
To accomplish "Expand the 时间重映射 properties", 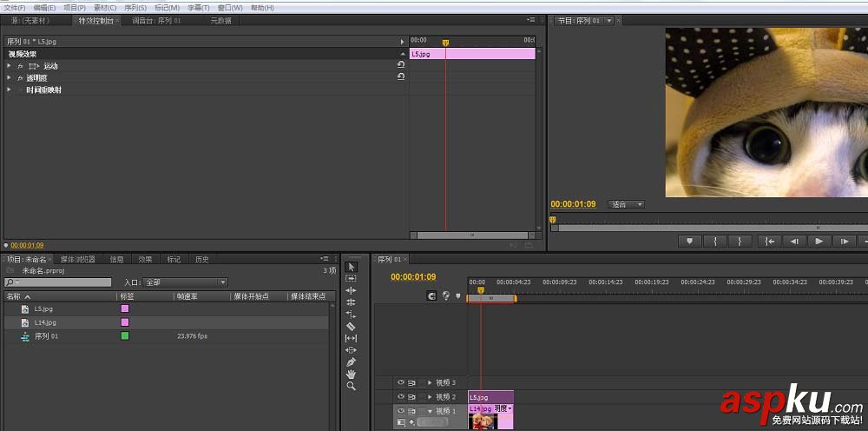I will tap(9, 90).
